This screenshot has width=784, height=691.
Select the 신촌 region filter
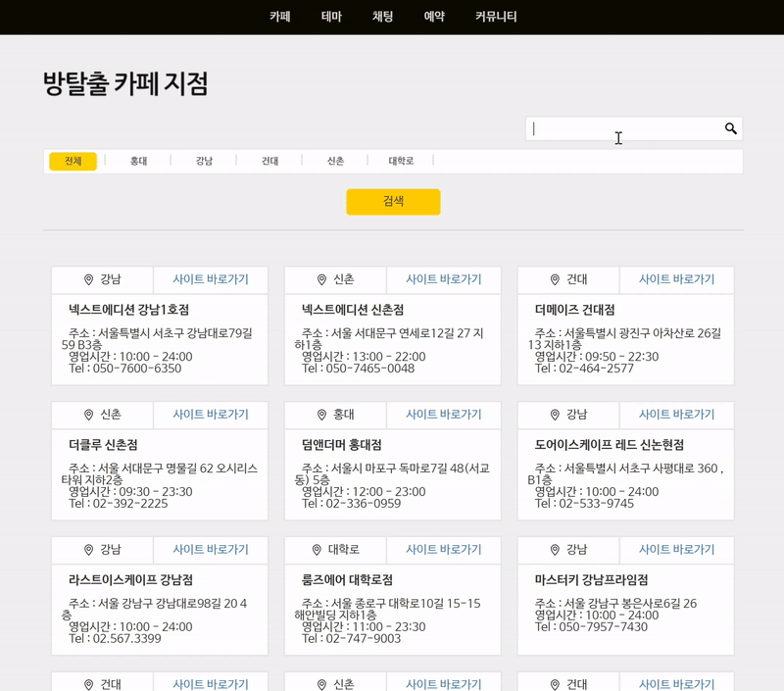[335, 161]
